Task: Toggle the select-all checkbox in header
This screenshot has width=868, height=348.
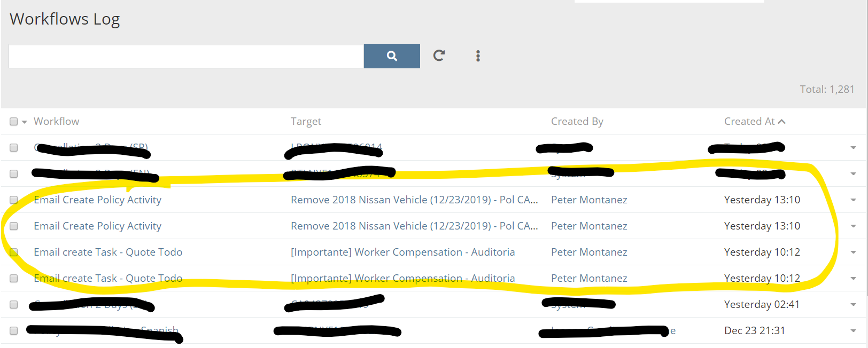Action: click(x=14, y=122)
